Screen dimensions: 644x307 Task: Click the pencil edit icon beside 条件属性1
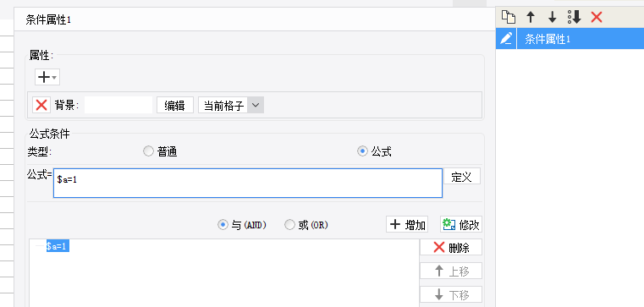click(506, 39)
